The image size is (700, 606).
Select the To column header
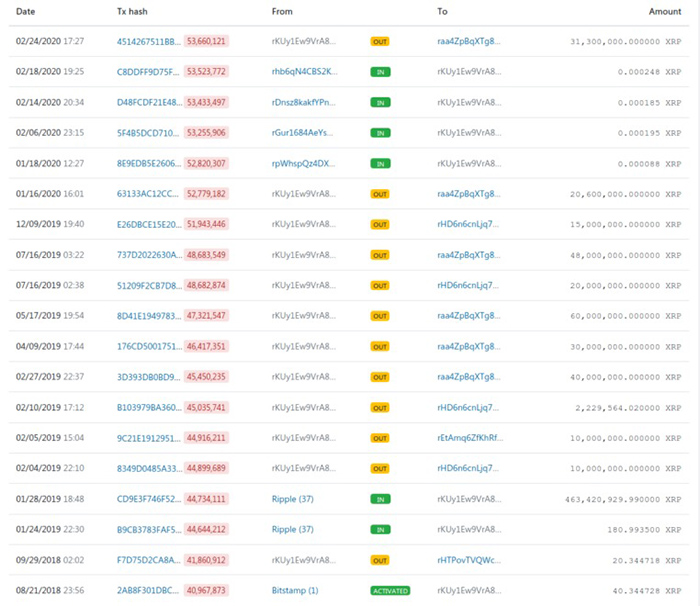pos(442,12)
